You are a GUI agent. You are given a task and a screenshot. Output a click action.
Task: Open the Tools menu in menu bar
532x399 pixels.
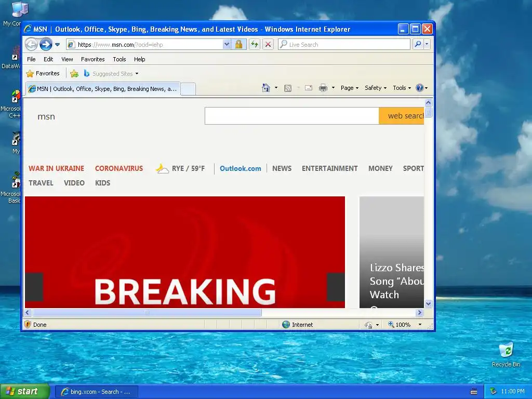point(119,59)
